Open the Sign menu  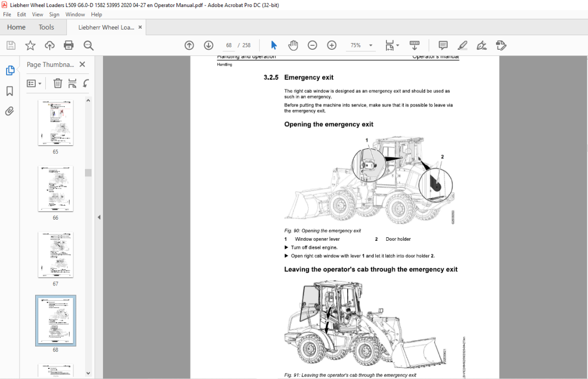point(54,14)
